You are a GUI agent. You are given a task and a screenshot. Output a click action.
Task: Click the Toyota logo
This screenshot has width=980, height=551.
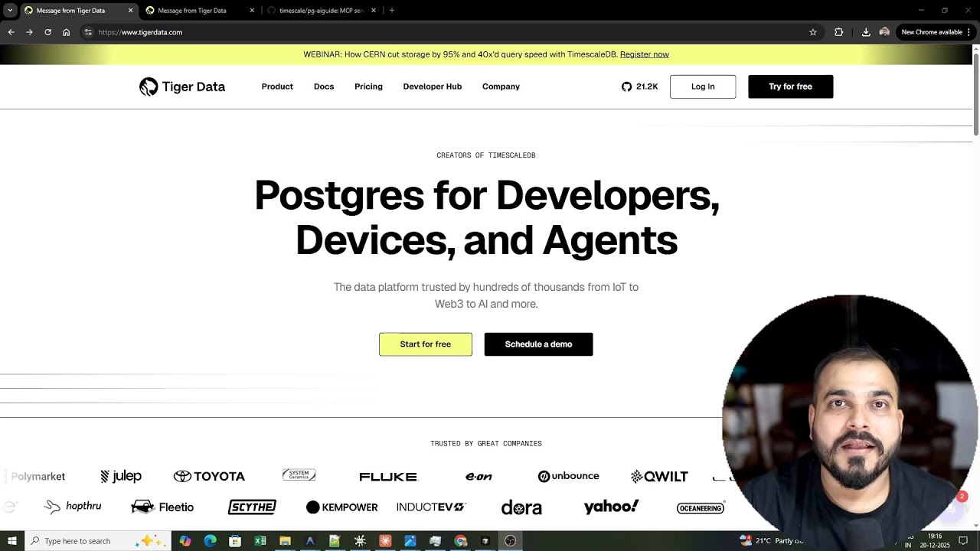[209, 476]
